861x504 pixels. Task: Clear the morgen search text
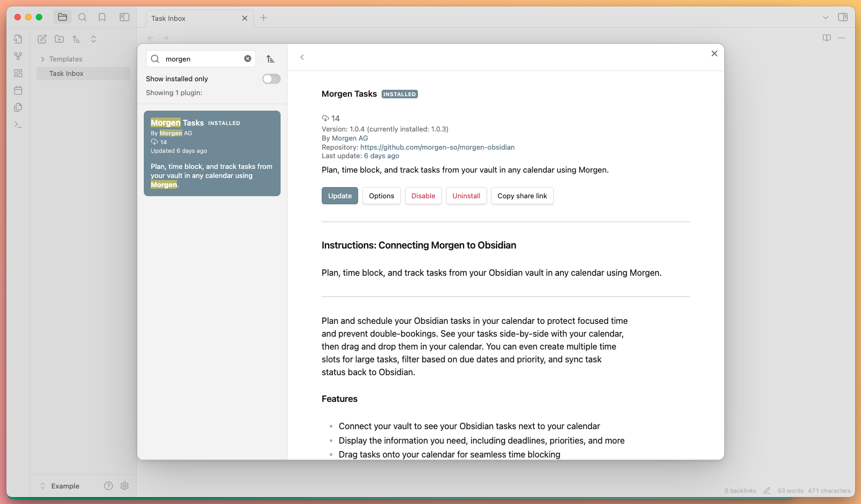[x=247, y=59]
